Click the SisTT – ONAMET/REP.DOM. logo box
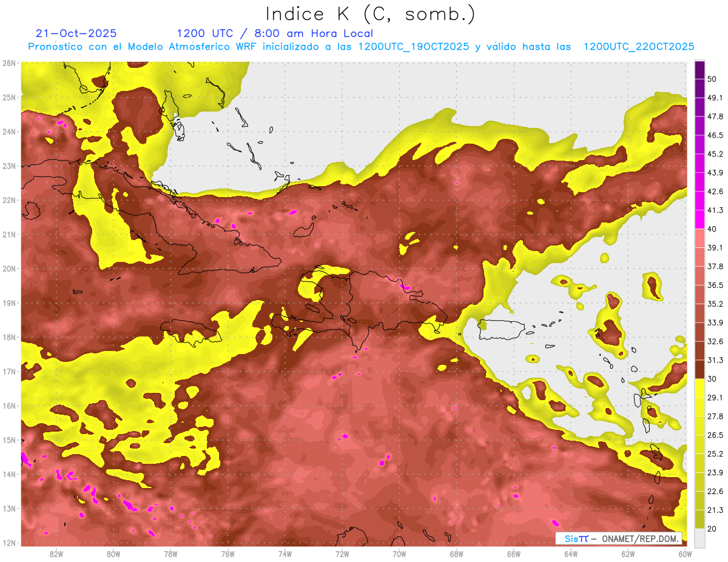This screenshot has height=562, width=728. click(619, 538)
